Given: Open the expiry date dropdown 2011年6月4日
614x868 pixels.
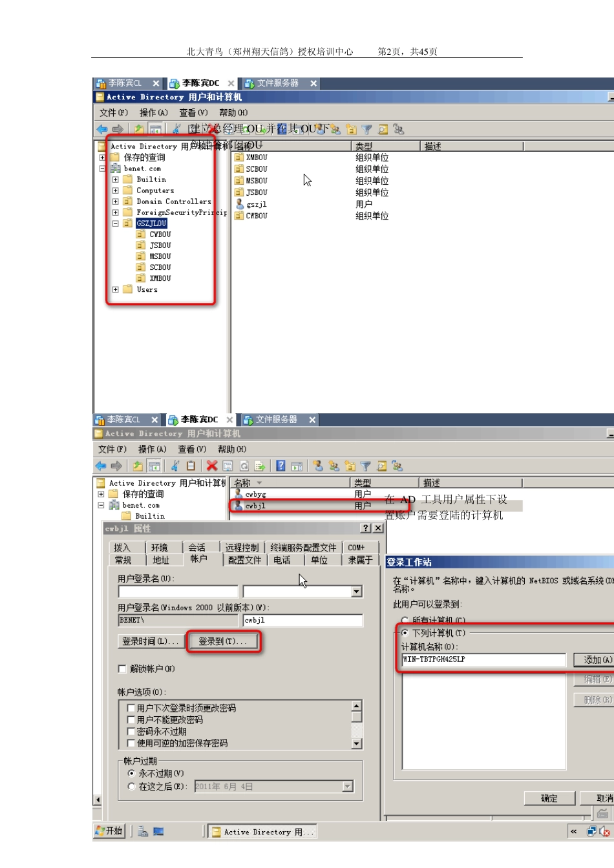Looking at the screenshot, I should pos(348,786).
